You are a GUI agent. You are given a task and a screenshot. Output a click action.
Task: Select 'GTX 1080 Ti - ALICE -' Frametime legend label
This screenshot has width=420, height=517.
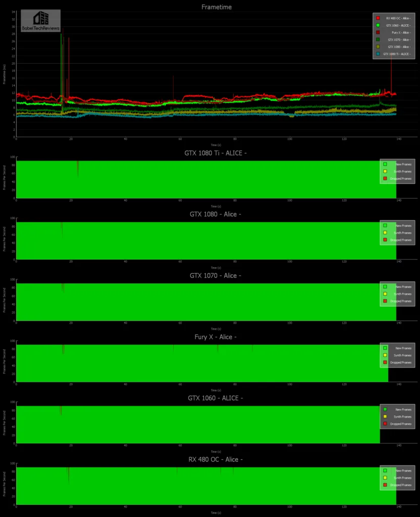tap(397, 54)
